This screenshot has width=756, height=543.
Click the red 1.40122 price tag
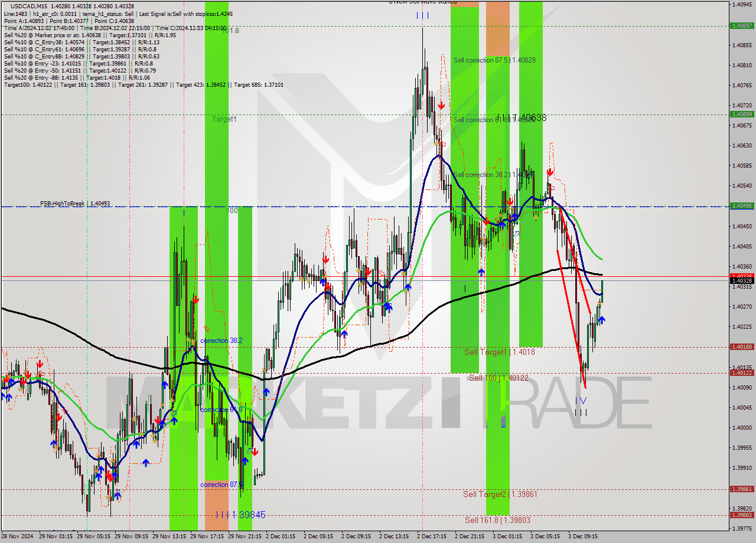point(741,373)
